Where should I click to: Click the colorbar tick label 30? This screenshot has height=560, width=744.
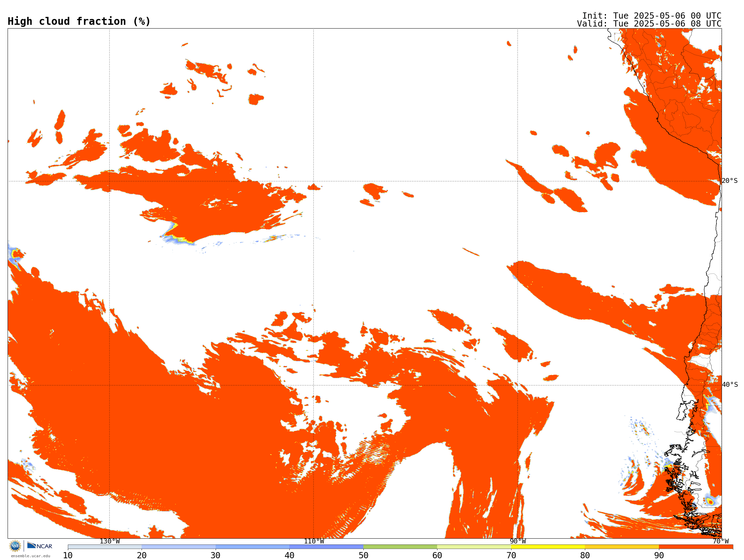coord(216,555)
